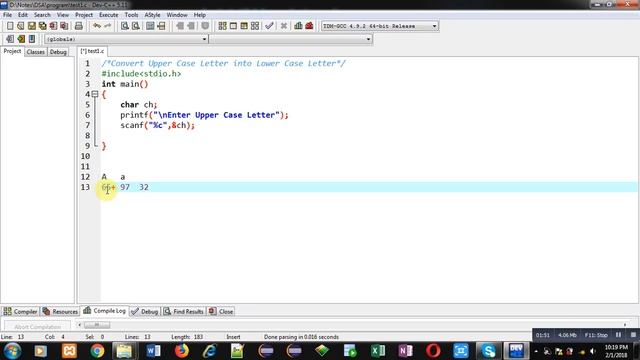Click the Close All files toolbar icon
640x360 pixels.
[64, 26]
